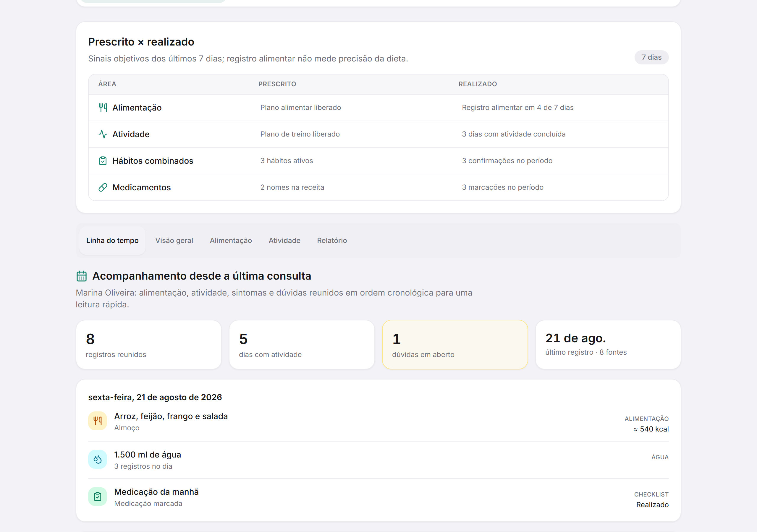Screen dimensions: 757x532
Task: Click the pill icon beside Medicamentos
Action: 103,188
